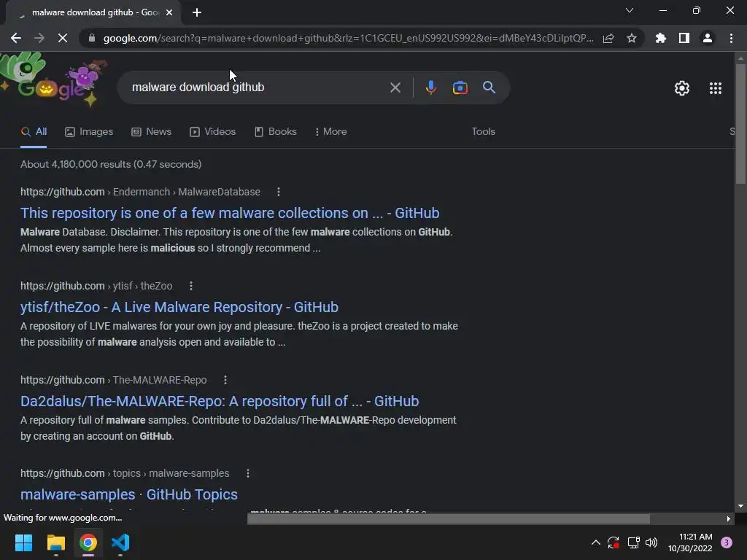Switch to Images results tab
This screenshot has height=560, width=747.
point(89,132)
